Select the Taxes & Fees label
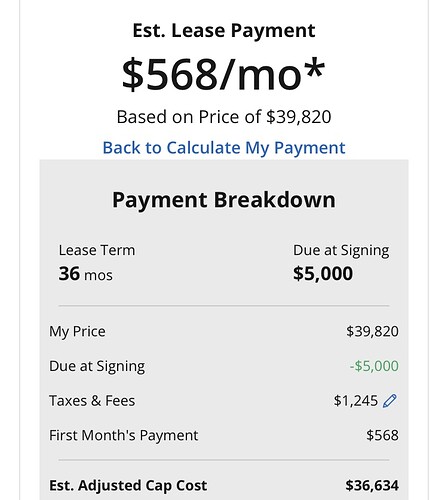The width and height of the screenshot is (448, 500). 92,401
